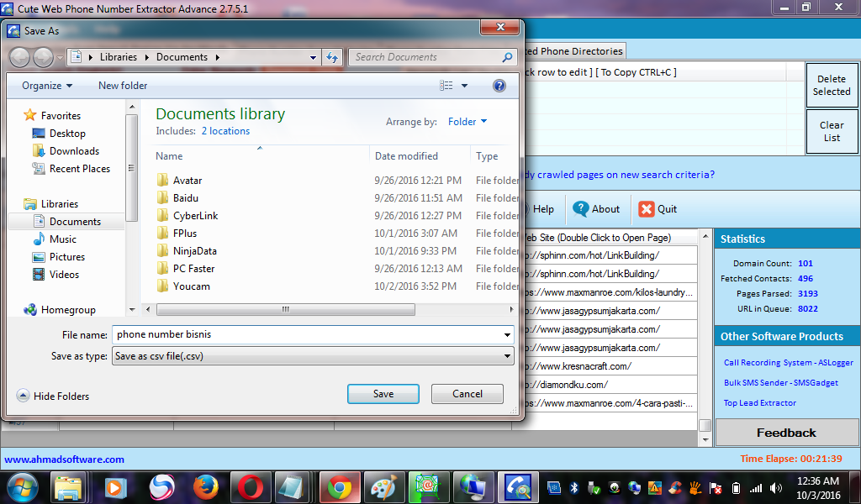Click the volume speaker tray icon

776,487
